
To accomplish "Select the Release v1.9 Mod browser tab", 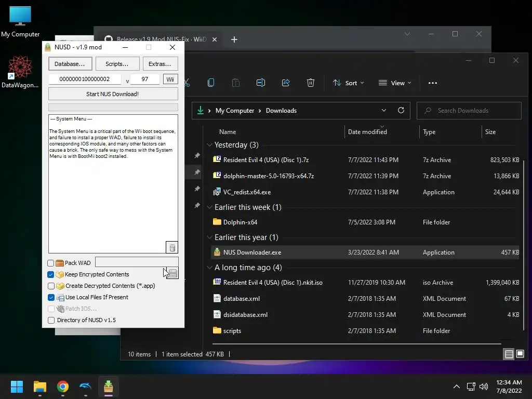I will (x=161, y=39).
